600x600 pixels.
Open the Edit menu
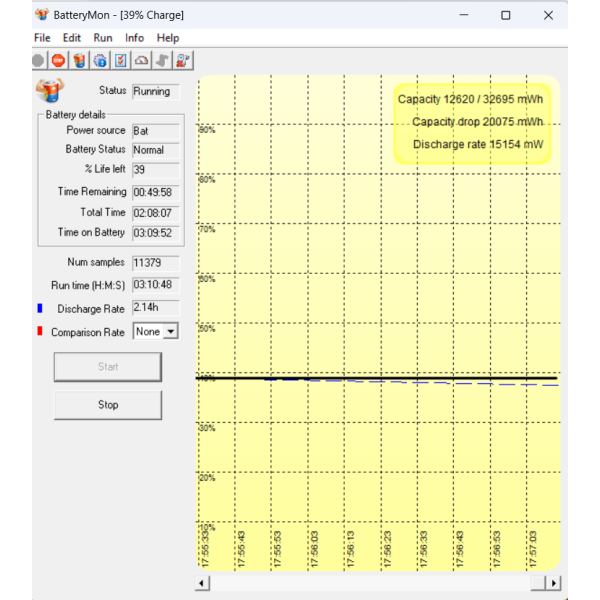72,38
